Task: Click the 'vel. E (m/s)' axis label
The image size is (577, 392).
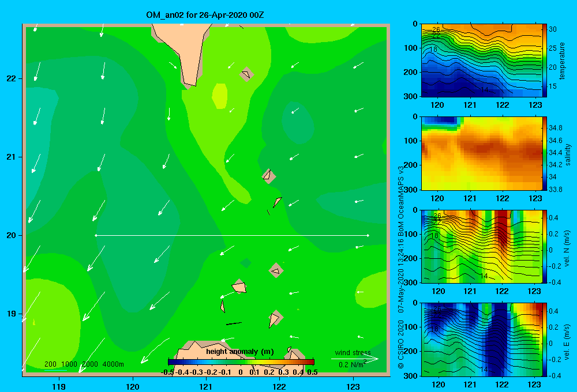Action: [567, 342]
